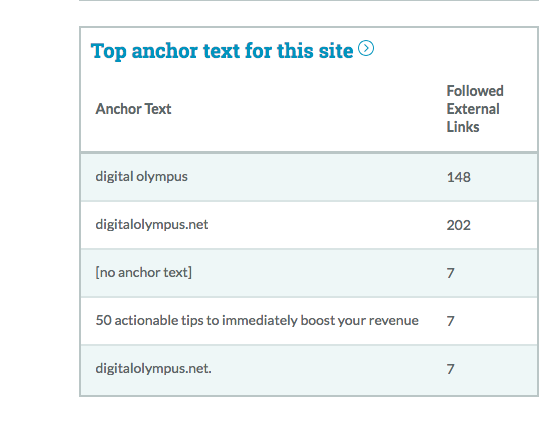Select the 'digital olympus' anchor text

(141, 177)
